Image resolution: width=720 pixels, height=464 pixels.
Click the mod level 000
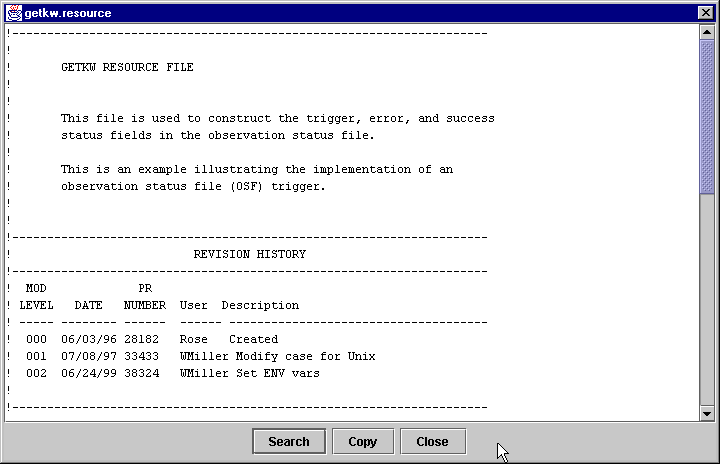click(x=36, y=339)
